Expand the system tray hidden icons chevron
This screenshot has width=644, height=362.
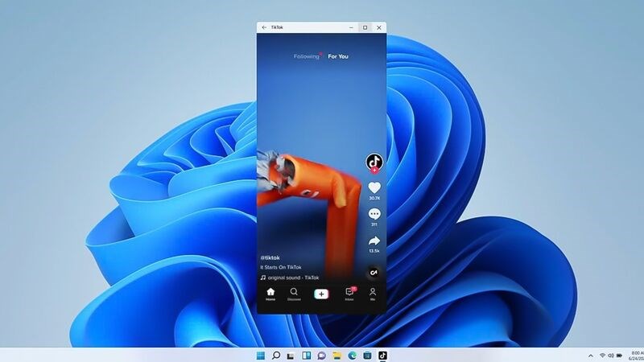coord(590,355)
